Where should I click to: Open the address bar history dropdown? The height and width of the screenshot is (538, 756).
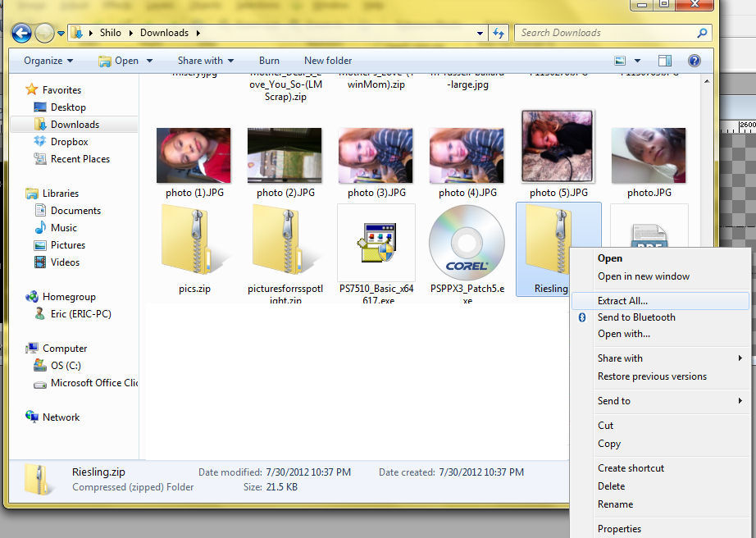480,34
